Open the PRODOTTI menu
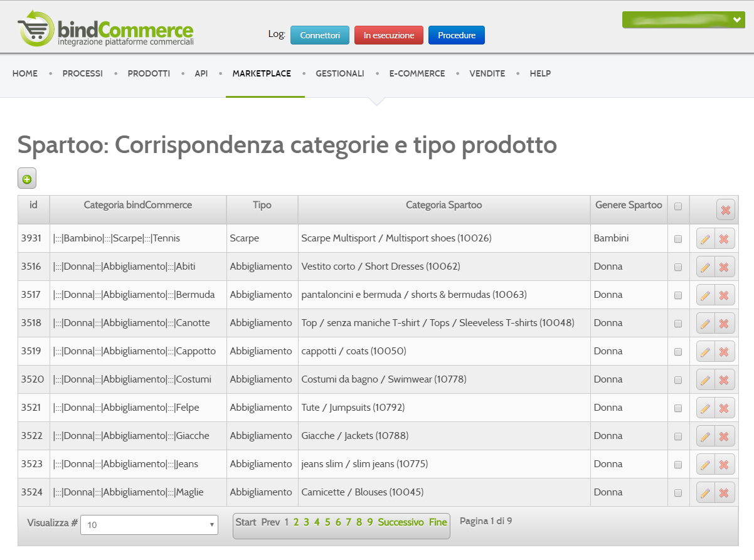Screen dimensions: 754x560 point(149,73)
